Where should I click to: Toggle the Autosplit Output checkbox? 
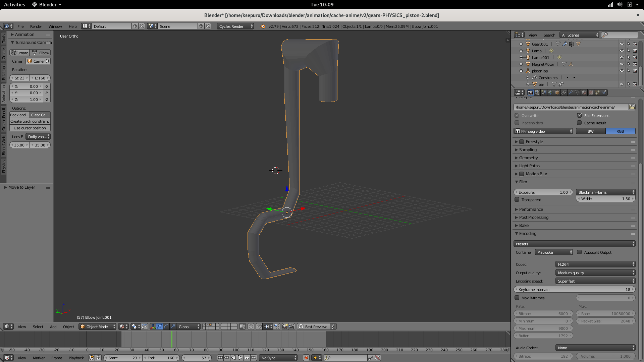pos(579,252)
